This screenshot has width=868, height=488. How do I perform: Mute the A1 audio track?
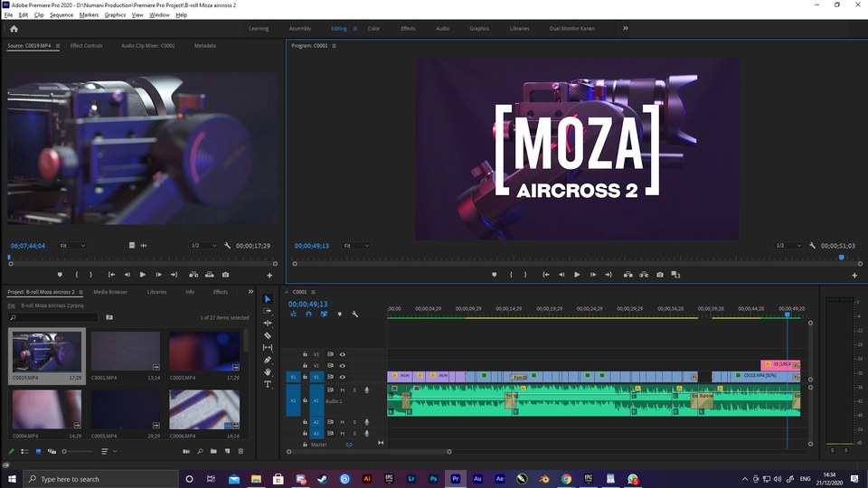(342, 390)
